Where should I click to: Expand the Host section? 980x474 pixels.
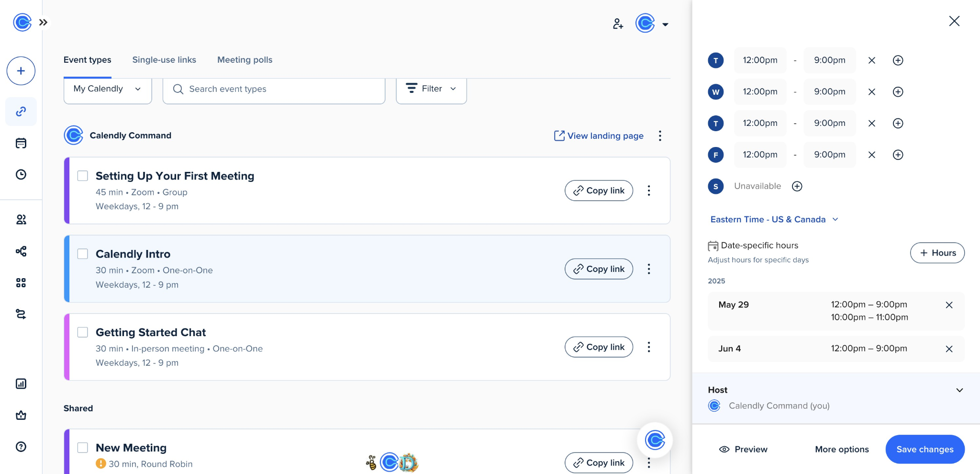coord(959,390)
